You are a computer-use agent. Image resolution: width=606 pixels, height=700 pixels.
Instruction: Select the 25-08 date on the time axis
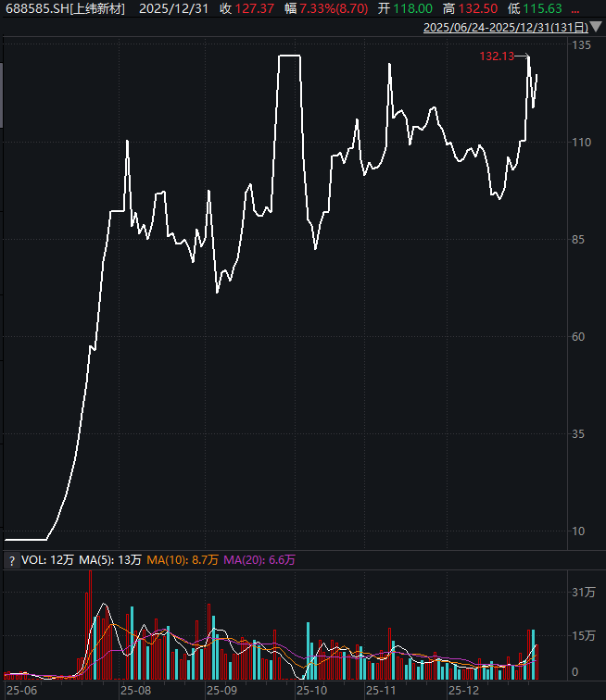135,691
